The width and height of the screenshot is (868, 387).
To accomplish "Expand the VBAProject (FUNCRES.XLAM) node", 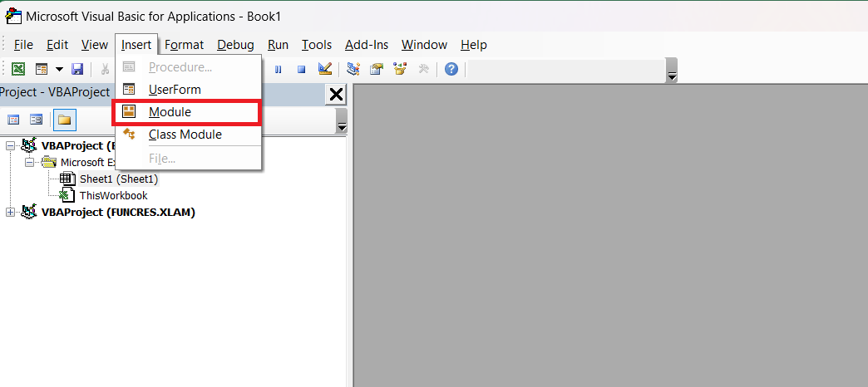I will pos(11,213).
